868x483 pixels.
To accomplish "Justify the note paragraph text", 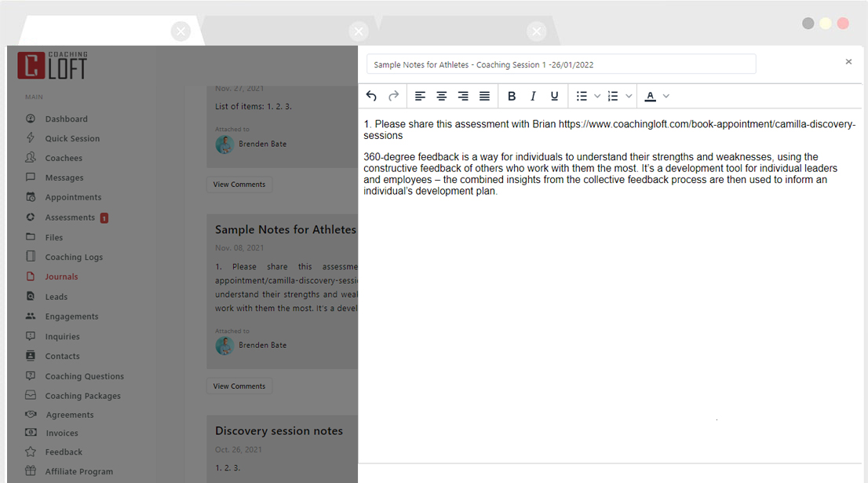I will [484, 96].
